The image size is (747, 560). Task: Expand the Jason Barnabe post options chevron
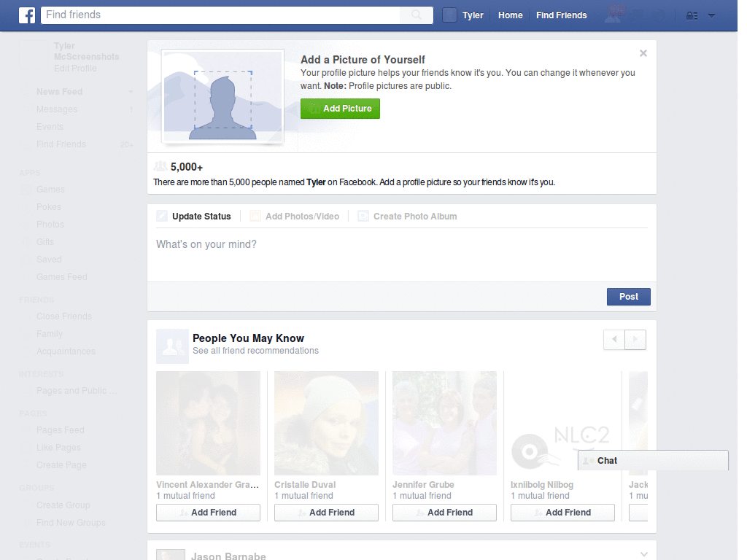(x=643, y=554)
